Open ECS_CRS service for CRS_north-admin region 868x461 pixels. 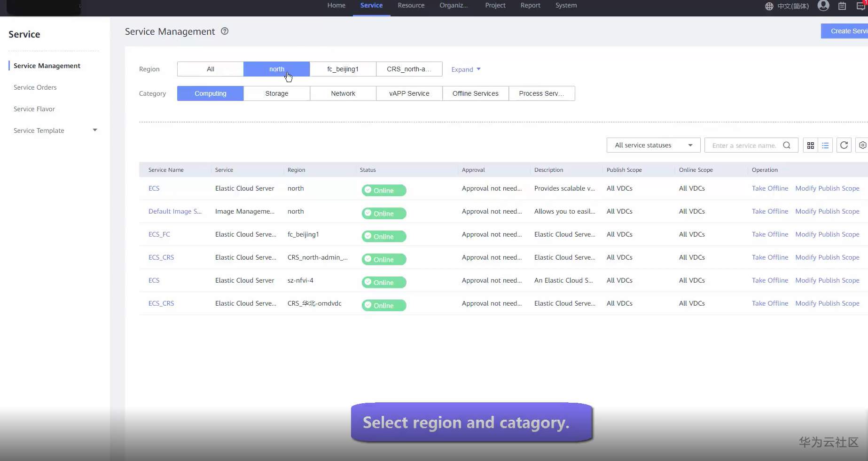pyautogui.click(x=161, y=257)
